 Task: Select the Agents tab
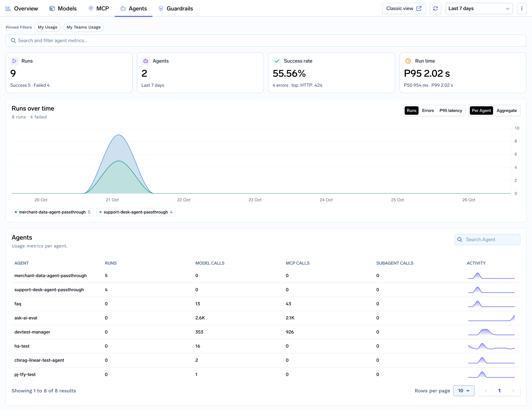coord(134,8)
